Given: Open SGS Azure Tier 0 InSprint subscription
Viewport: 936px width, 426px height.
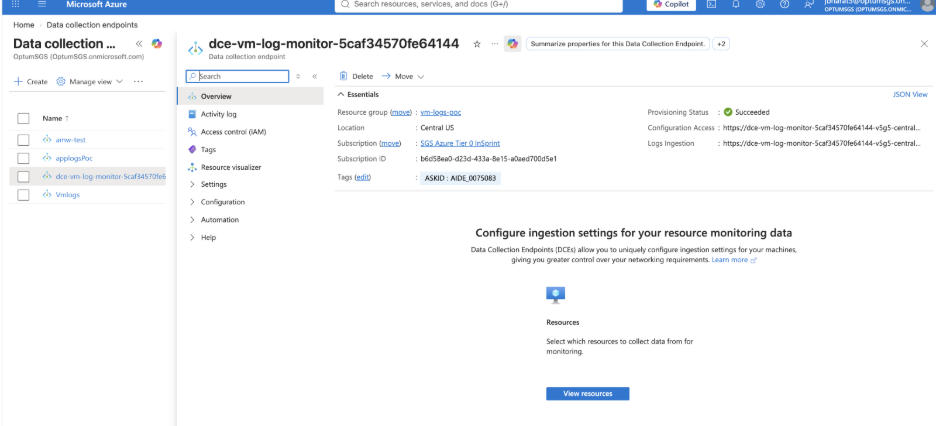Looking at the screenshot, I should [x=460, y=143].
